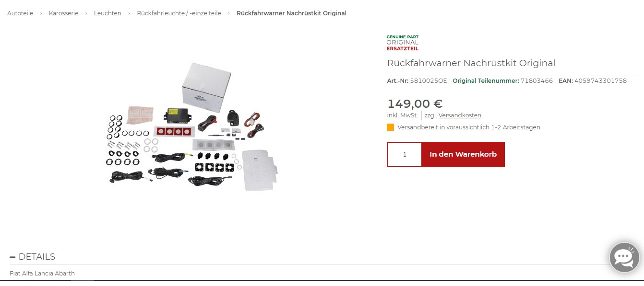Click the chevron after Autoteile breadcrumb
Screen dimensions: 644x286
pos(41,13)
